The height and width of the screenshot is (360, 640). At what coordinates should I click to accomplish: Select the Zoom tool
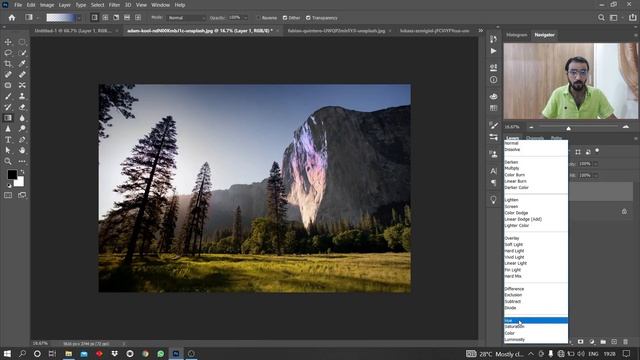pos(8,161)
